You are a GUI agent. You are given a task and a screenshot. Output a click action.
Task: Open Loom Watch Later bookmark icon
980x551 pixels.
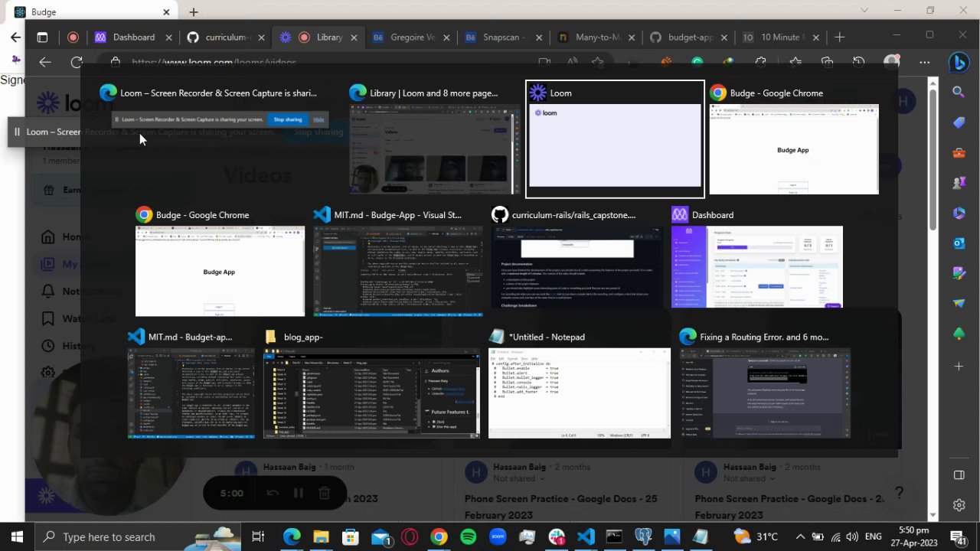click(48, 318)
